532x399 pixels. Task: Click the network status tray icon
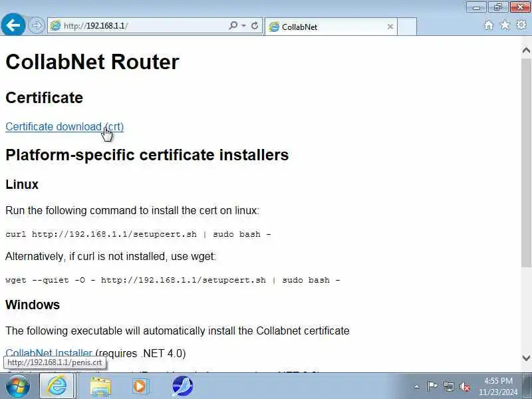448,386
